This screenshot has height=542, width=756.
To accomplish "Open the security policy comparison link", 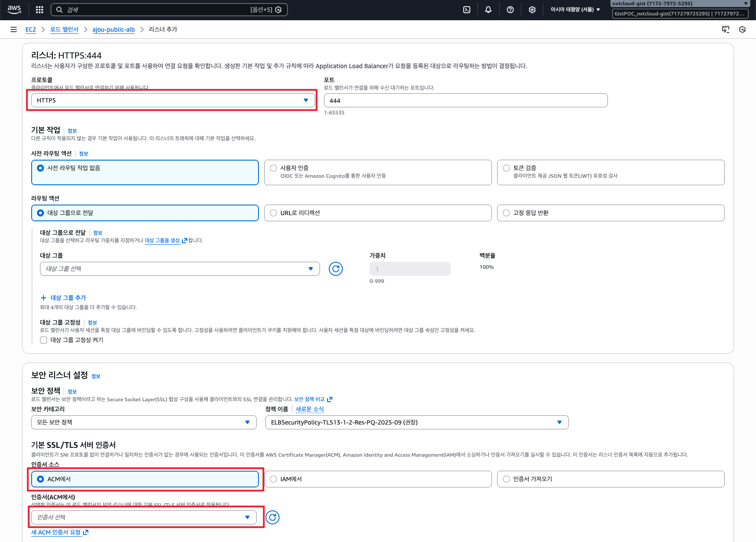I will click(x=309, y=399).
